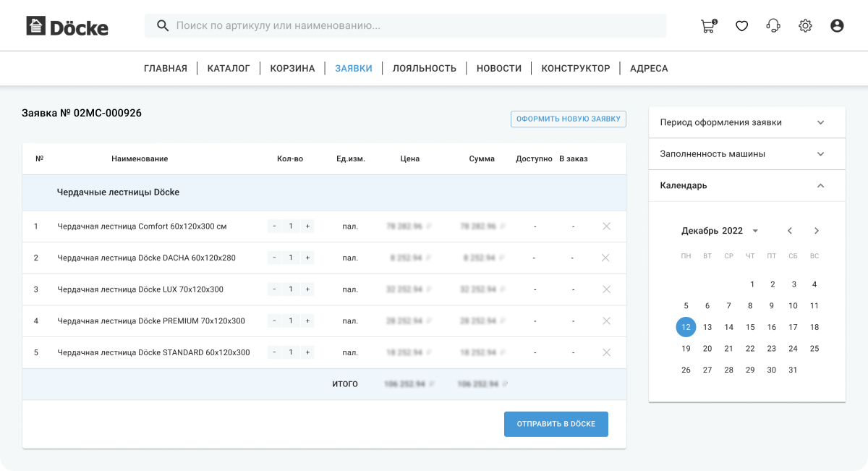Viewport: 868px width, 471px height.
Task: Open the ЛОЯЛЬНОСТЬ menu item
Action: coord(425,68)
